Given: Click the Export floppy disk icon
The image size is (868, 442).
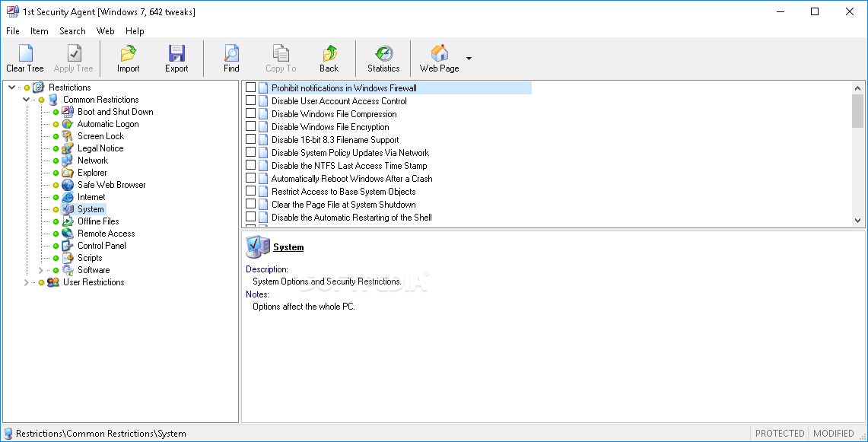Looking at the screenshot, I should click(x=176, y=53).
